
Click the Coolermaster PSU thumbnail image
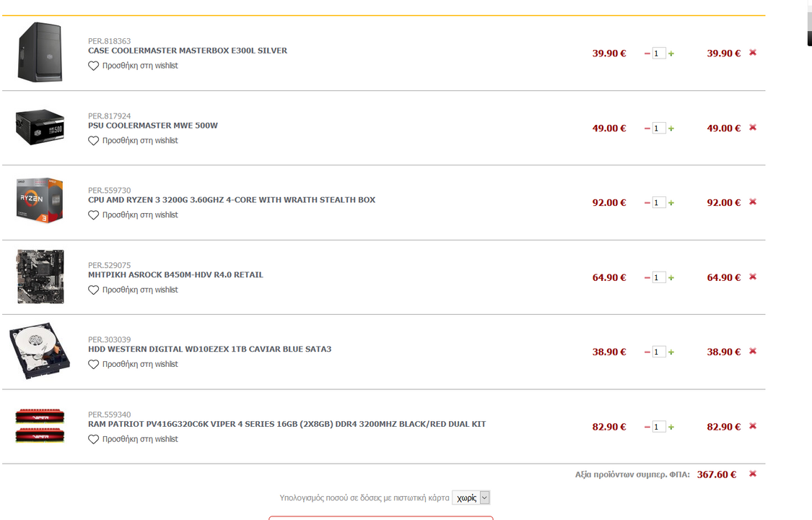coord(40,127)
